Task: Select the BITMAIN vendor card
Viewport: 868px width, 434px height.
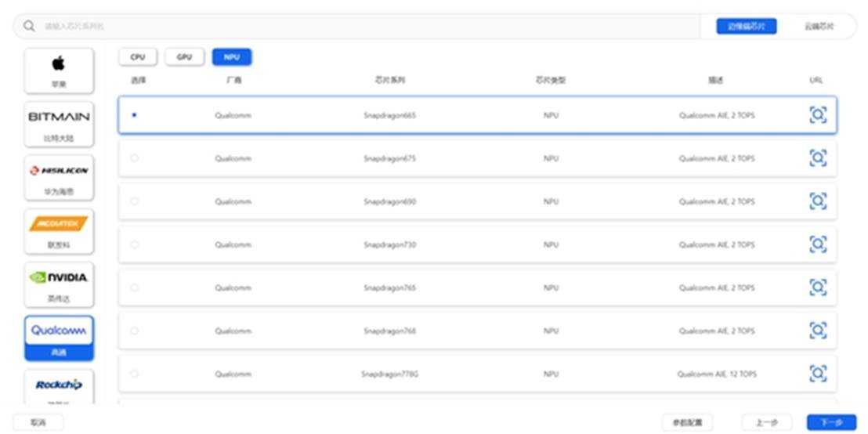Action: 59,125
